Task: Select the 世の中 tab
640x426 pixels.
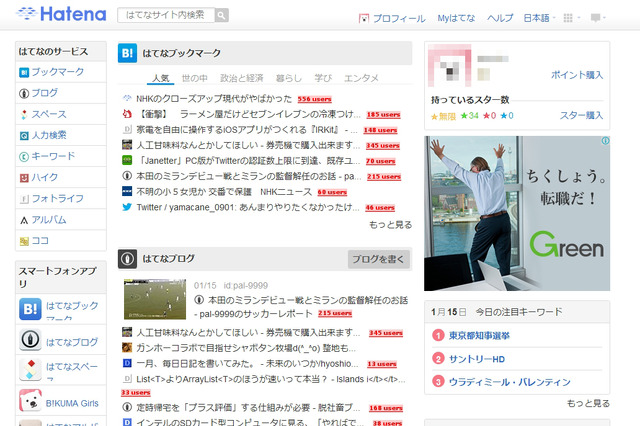Action: [x=195, y=78]
